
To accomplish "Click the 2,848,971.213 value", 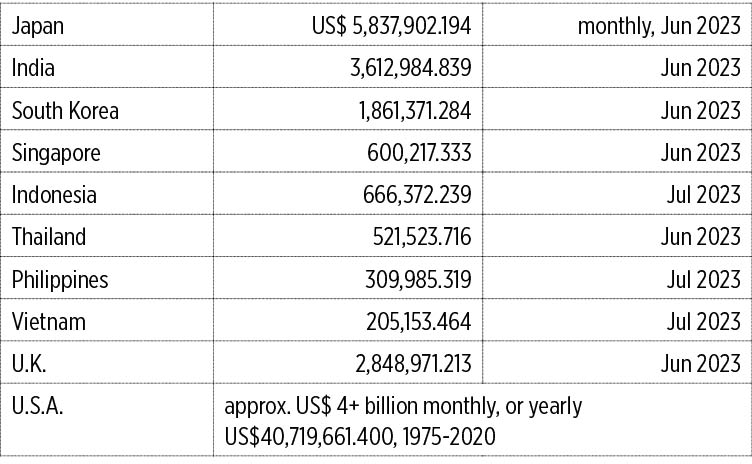I will pos(413,364).
